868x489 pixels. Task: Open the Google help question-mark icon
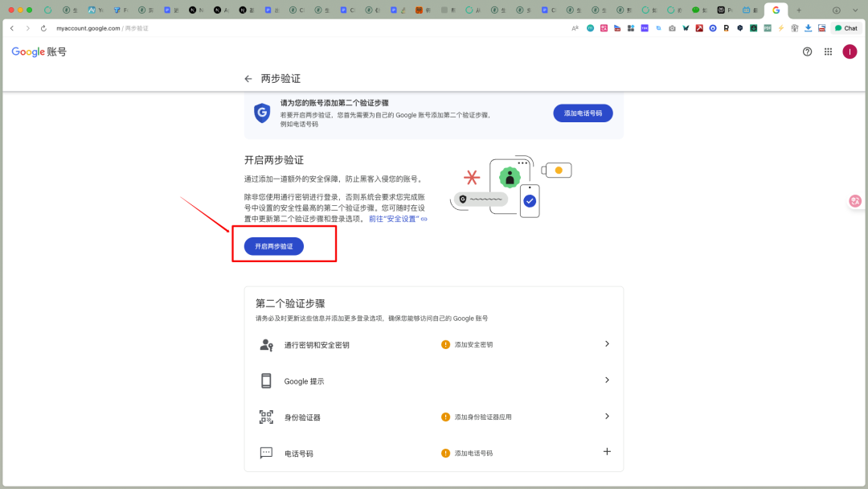point(807,51)
